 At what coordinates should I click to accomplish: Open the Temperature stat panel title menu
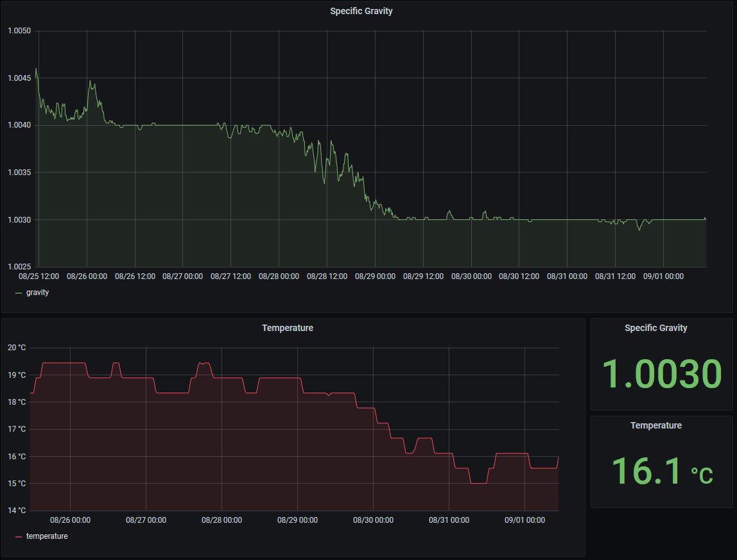[x=655, y=425]
